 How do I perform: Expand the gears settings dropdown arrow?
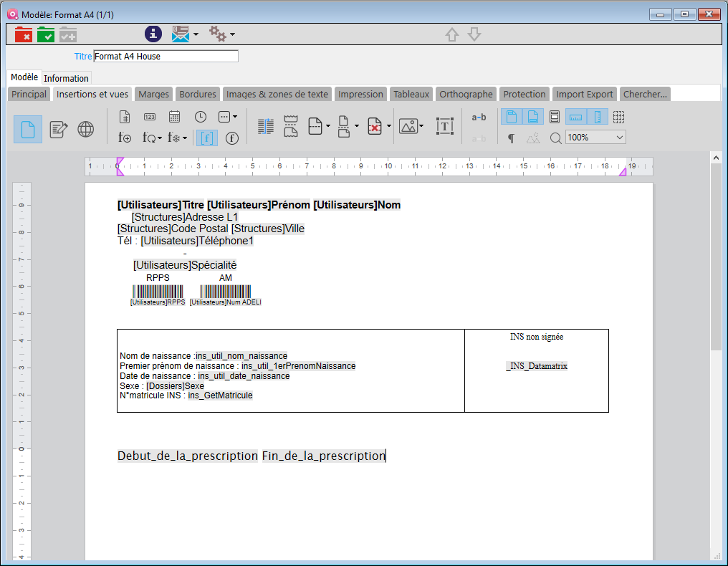(x=232, y=34)
